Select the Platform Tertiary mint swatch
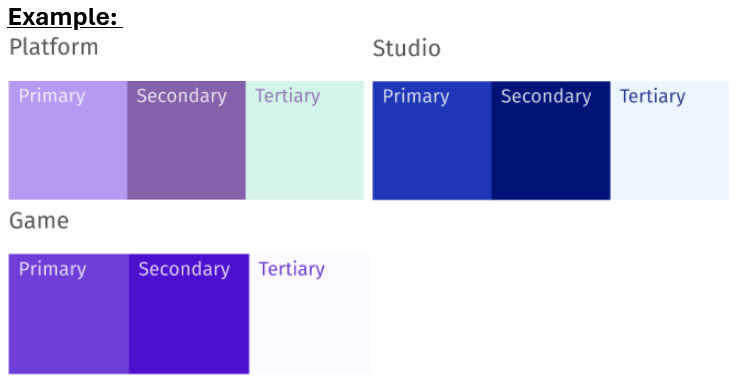 coord(305,140)
